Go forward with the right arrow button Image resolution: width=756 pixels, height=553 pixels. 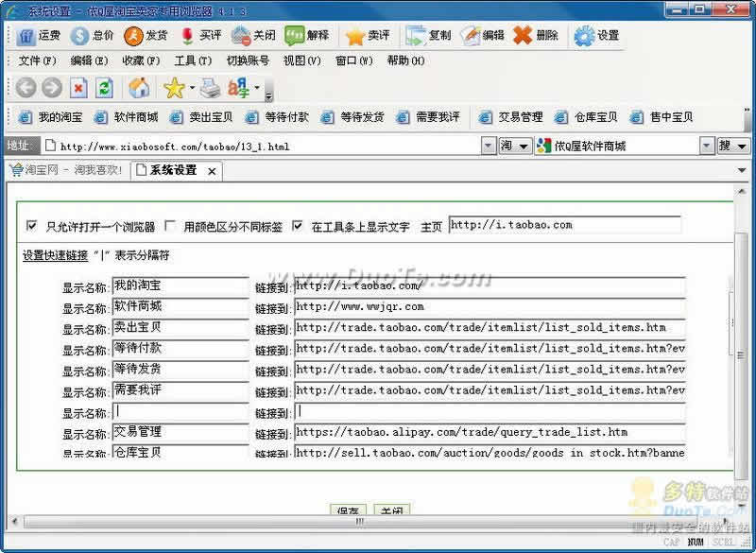(52, 88)
